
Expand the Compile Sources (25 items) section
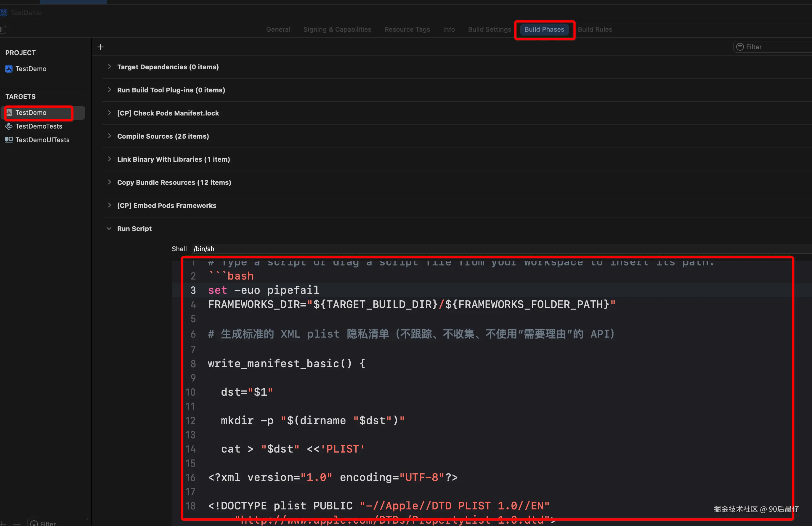109,136
